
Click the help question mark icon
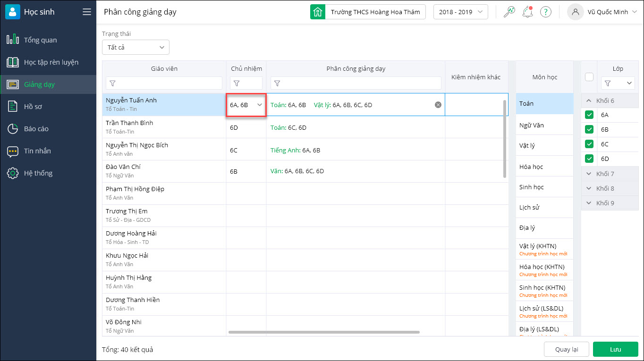546,12
